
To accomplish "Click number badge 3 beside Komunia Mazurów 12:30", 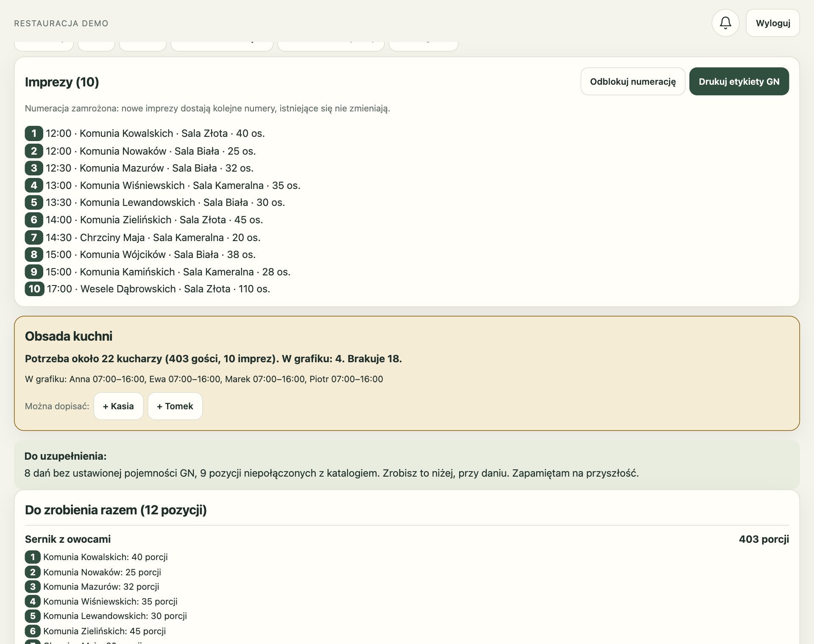I will [34, 168].
